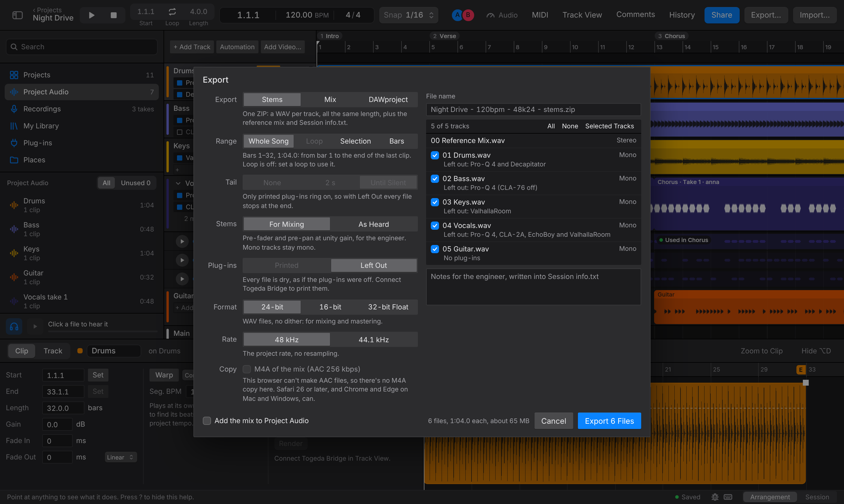This screenshot has width=844, height=504.
Task: Uncheck 01 Drums.wav in export list
Action: [x=435, y=155]
